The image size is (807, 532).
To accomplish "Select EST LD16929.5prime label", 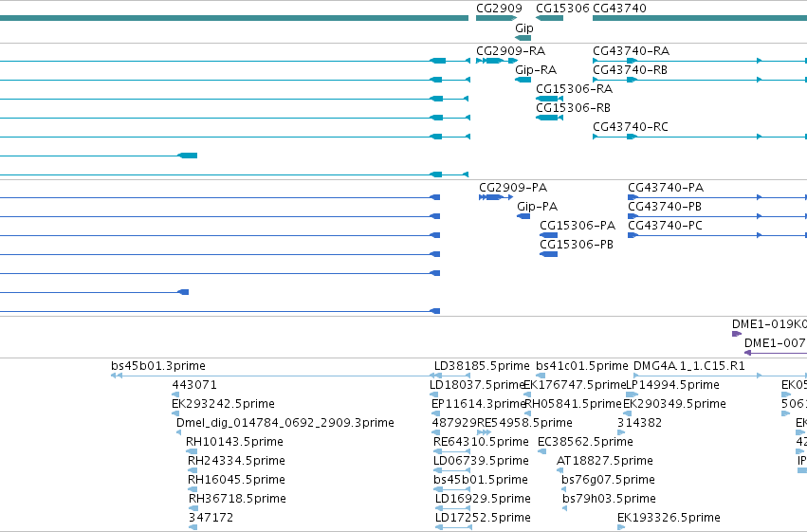I will point(483,499).
